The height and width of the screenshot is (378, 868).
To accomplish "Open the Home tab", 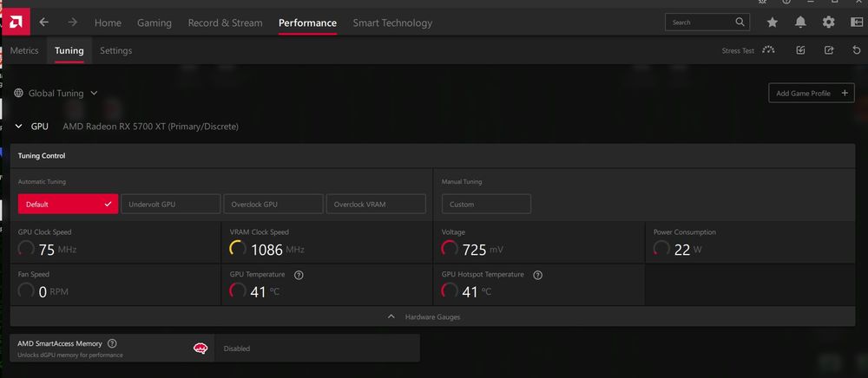I will [108, 23].
